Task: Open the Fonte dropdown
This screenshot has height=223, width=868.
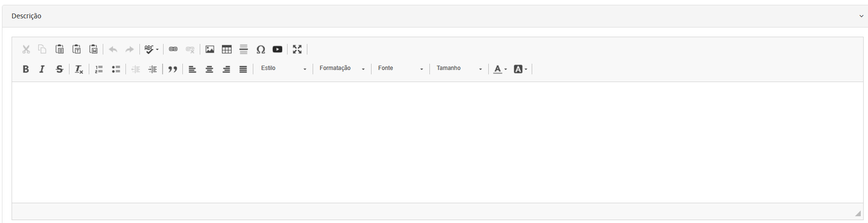Action: pos(400,69)
